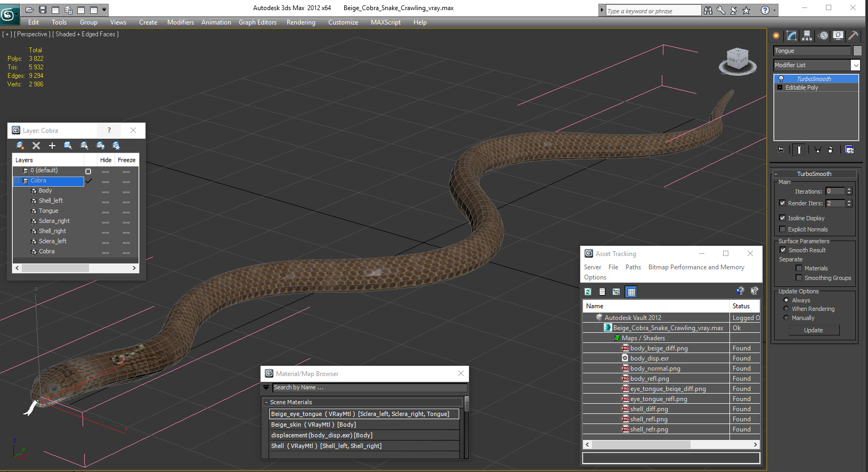The height and width of the screenshot is (472, 868).
Task: Click the Pin Stack icon
Action: (x=781, y=150)
